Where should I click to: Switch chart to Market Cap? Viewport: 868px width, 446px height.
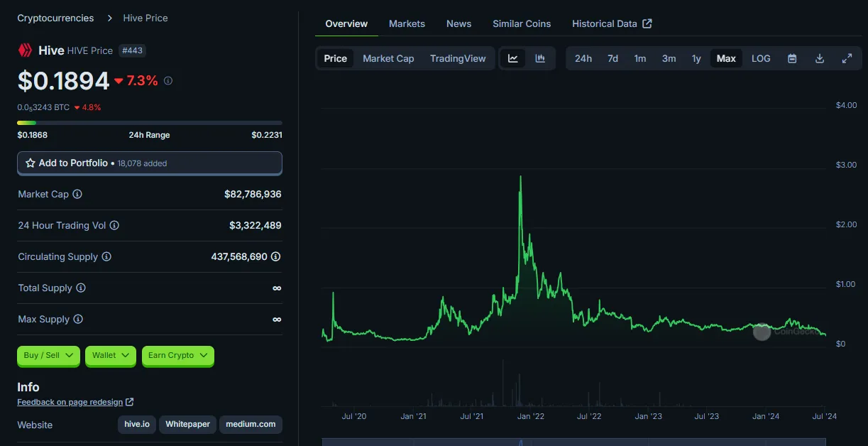pyautogui.click(x=388, y=58)
